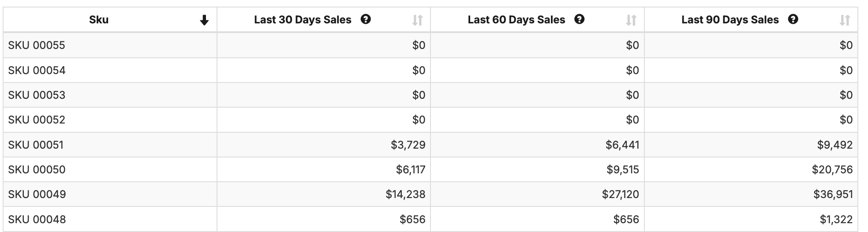
Task: Select the SKU 00049 row cell
Action: point(37,194)
